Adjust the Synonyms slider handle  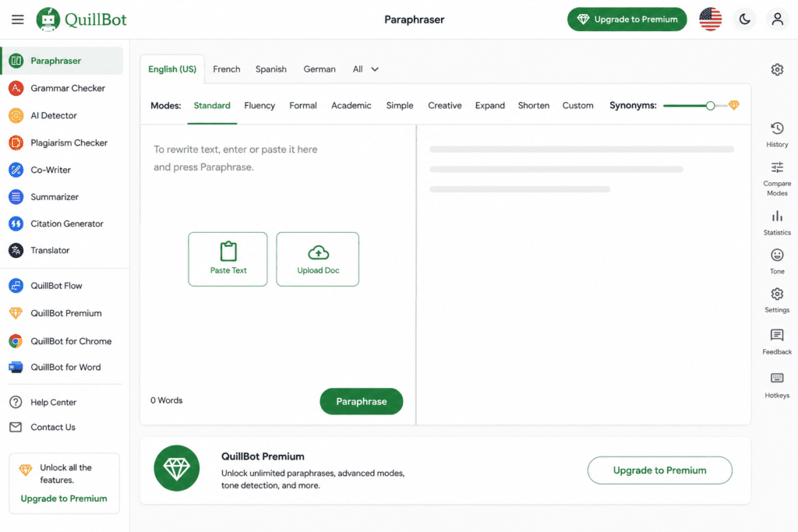click(711, 106)
